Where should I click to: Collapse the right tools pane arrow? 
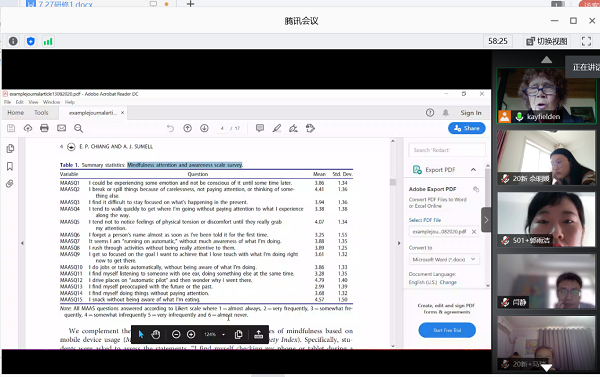click(399, 243)
